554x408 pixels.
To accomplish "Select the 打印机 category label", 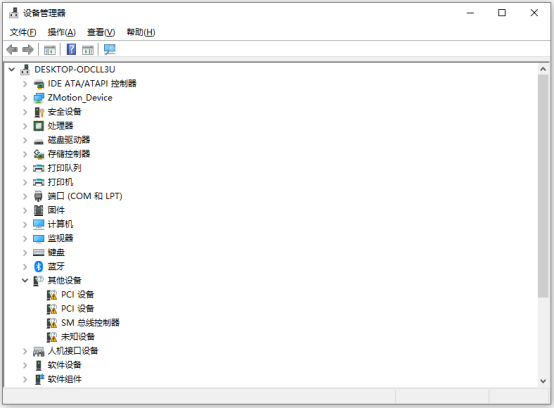I will 60,182.
